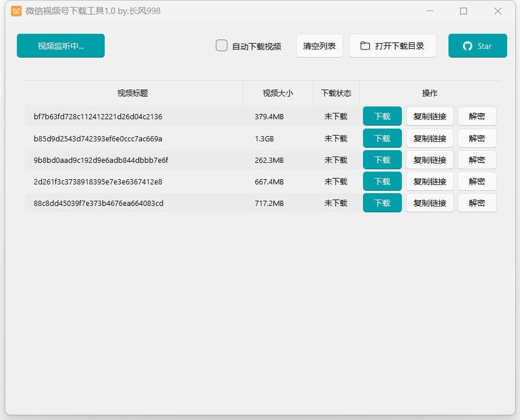Click the download status column header
Screen dimensions: 520x420
coord(336,93)
